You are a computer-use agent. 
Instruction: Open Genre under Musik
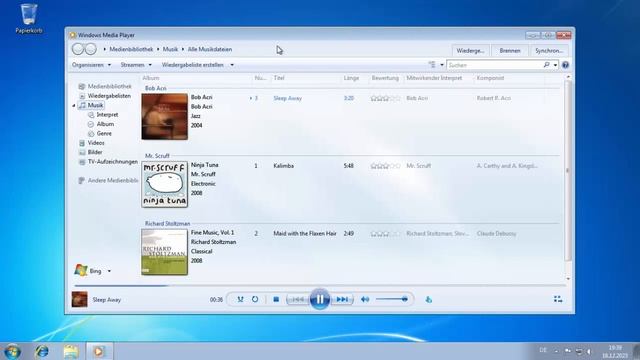(x=100, y=133)
